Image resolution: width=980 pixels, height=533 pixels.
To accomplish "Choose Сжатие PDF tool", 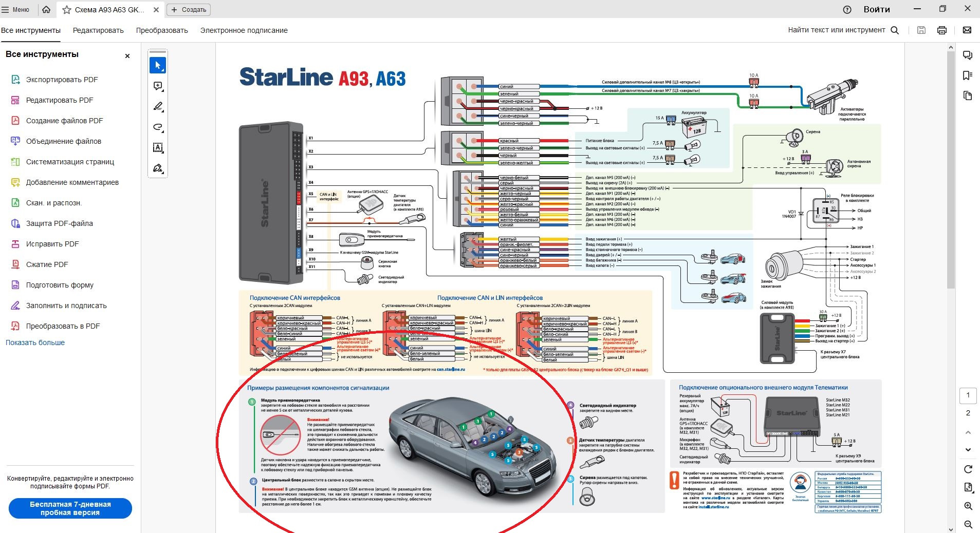I will click(47, 264).
